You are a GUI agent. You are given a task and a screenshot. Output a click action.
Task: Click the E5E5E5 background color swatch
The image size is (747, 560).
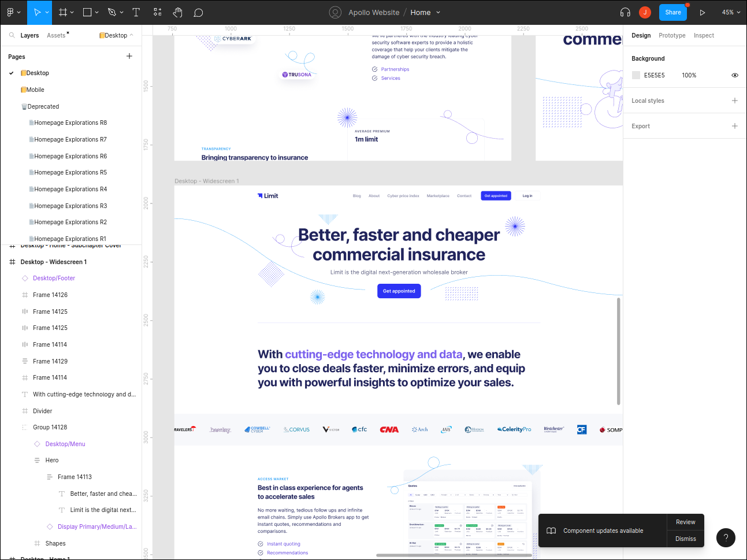(636, 75)
